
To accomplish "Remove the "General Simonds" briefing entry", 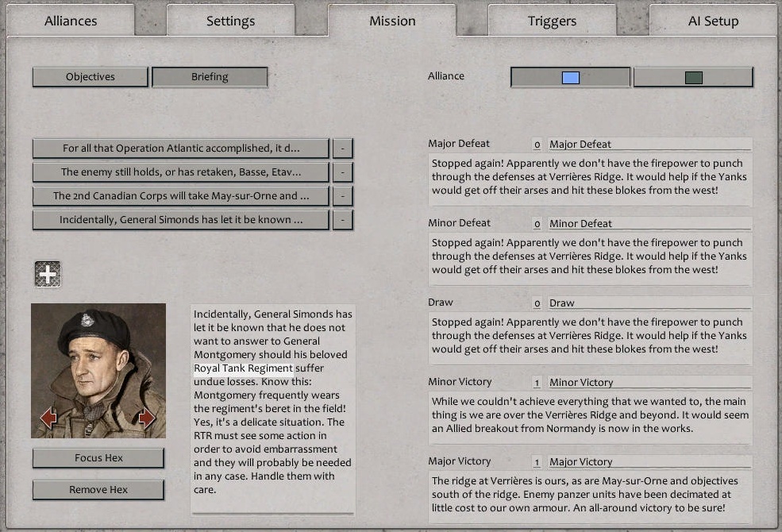I will 342,220.
